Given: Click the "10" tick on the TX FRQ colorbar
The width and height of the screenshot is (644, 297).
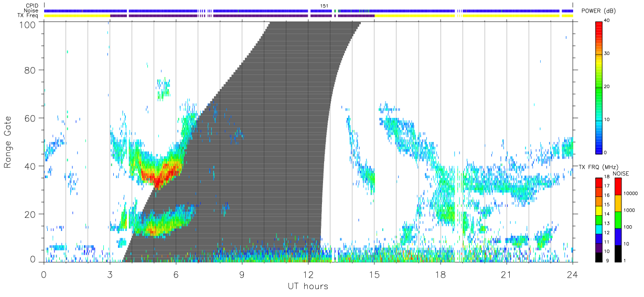Looking at the screenshot, I should coord(607,251).
